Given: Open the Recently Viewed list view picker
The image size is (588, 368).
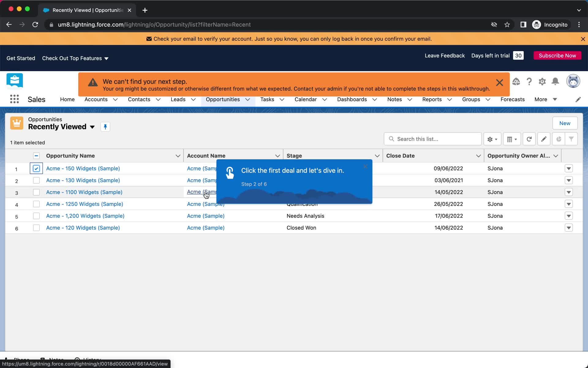Looking at the screenshot, I should point(92,127).
